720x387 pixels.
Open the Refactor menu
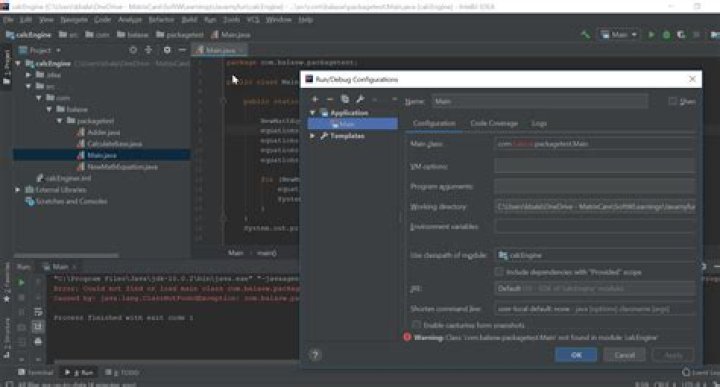[161, 20]
